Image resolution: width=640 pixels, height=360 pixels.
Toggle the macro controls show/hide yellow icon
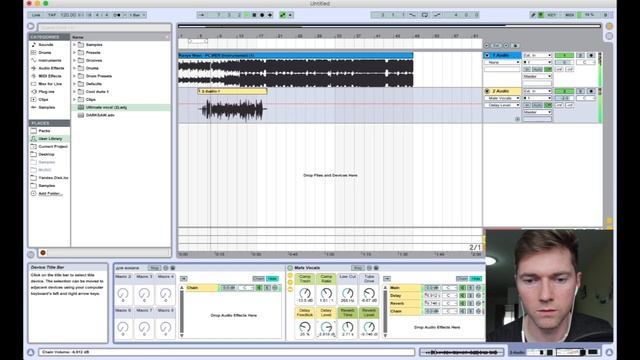coord(290,276)
